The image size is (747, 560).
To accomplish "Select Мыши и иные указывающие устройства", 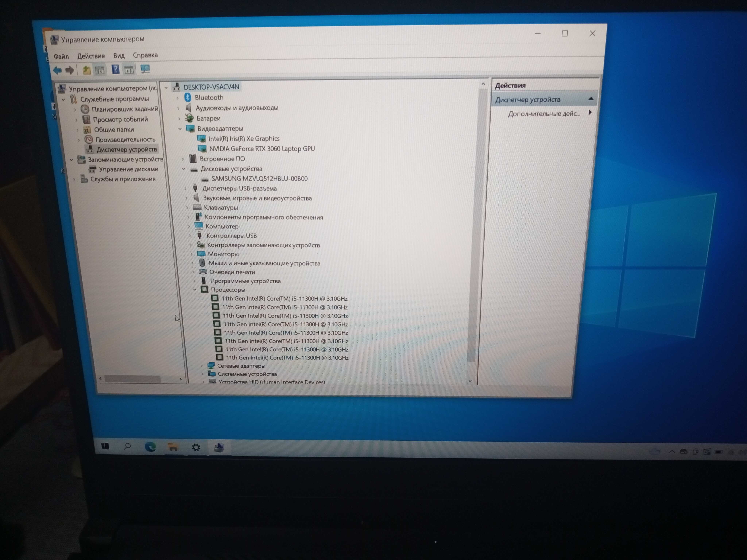I will 264,263.
